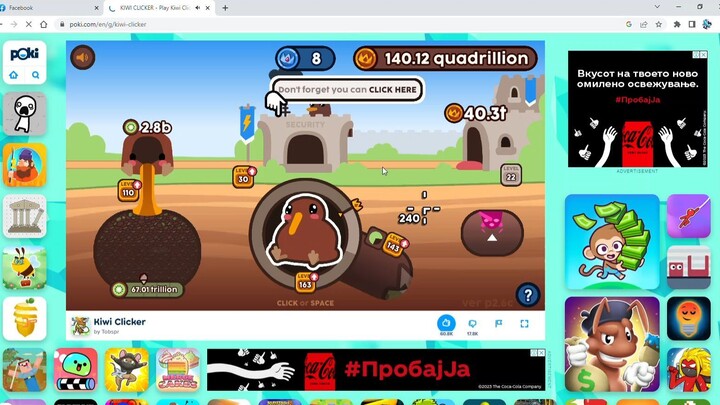
Task: Open the red fire-hair stickman game thumbnail
Action: 689,370
